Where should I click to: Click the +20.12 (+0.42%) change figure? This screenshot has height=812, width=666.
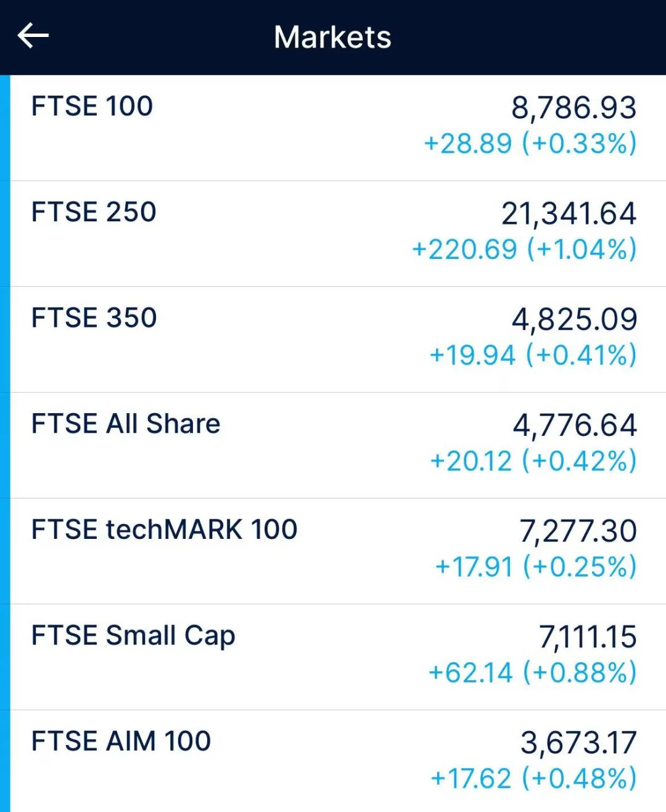pos(533,461)
